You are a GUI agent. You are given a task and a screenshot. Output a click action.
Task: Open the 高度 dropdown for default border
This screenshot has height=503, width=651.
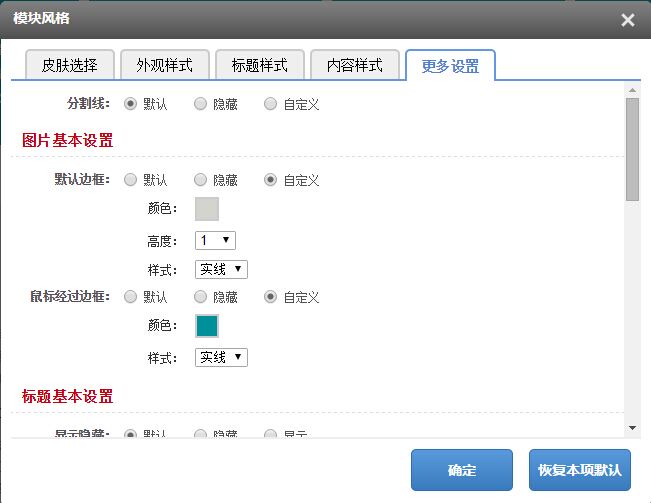[215, 240]
